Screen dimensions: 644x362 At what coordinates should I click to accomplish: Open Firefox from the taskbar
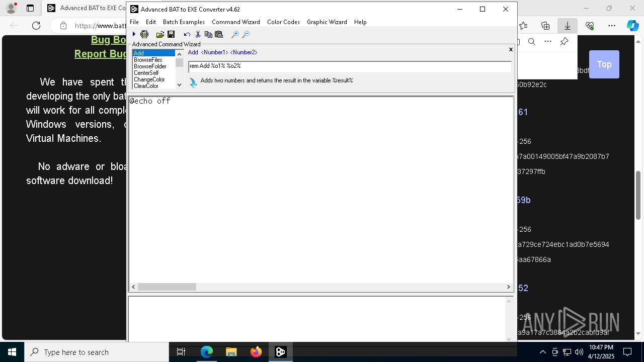pos(256,352)
